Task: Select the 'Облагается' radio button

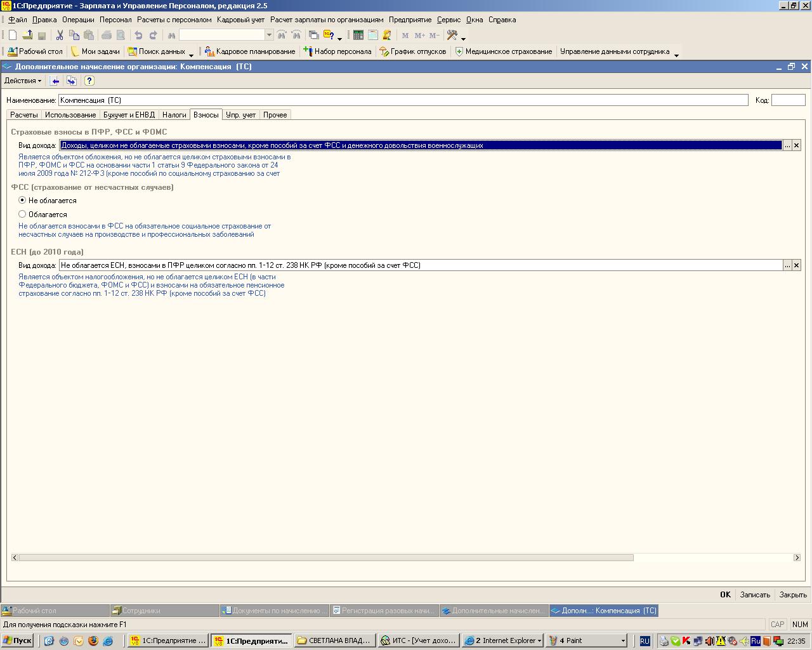Action: tap(22, 214)
